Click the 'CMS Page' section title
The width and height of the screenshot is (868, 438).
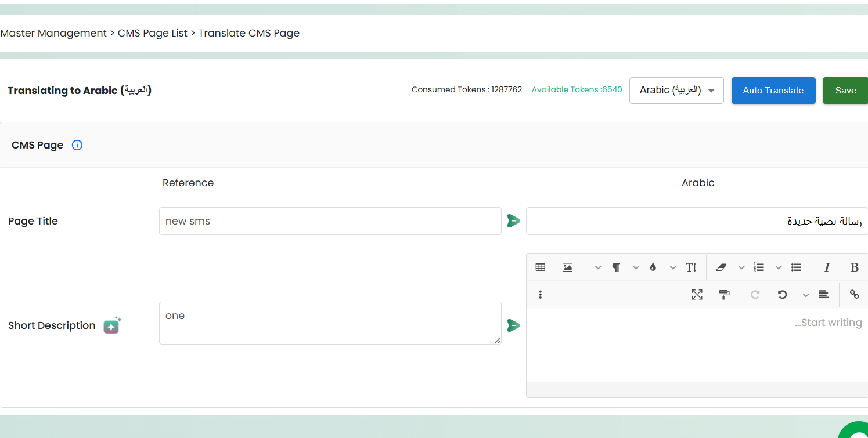(x=38, y=145)
